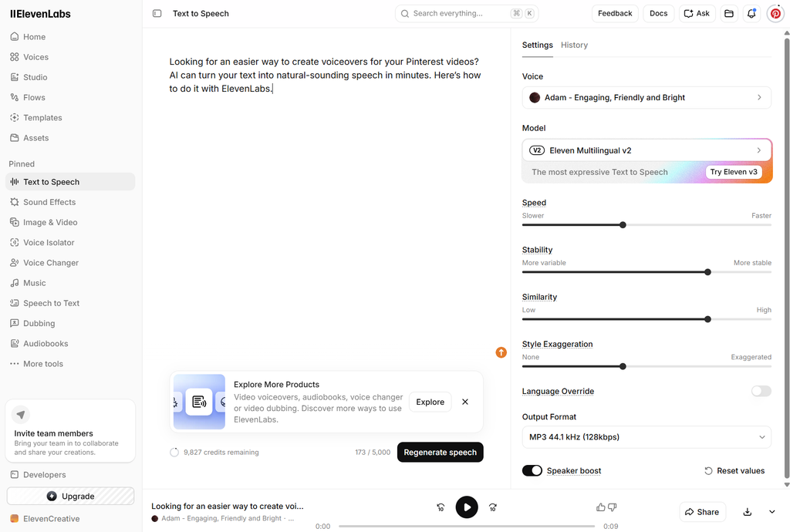Image resolution: width=790 pixels, height=532 pixels.
Task: Click Reset values
Action: (x=734, y=470)
